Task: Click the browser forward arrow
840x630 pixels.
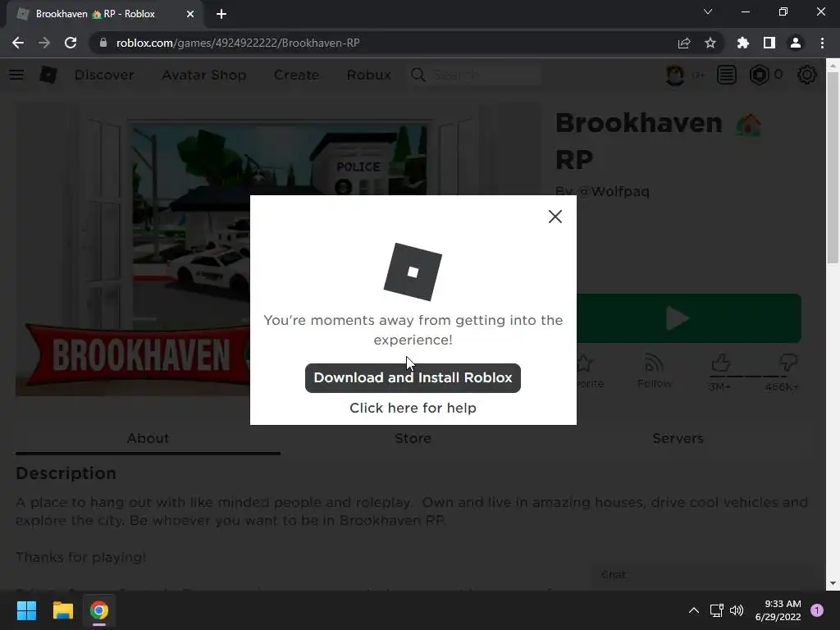Action: pos(44,43)
